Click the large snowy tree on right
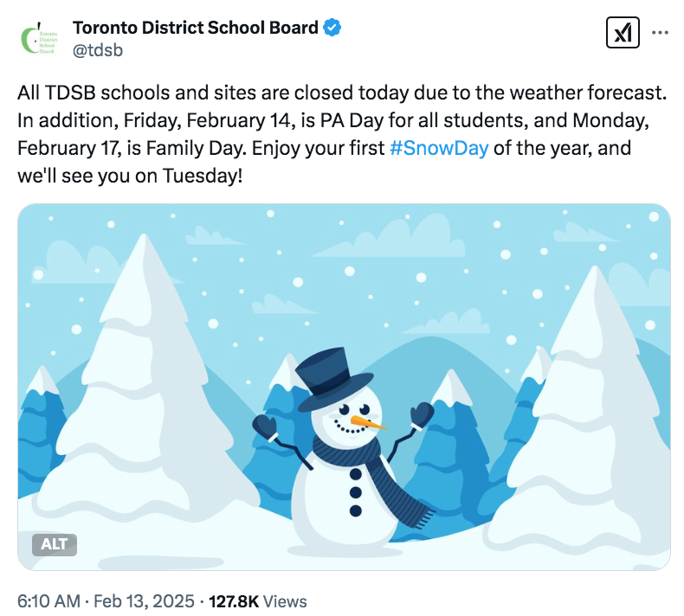 [589, 414]
